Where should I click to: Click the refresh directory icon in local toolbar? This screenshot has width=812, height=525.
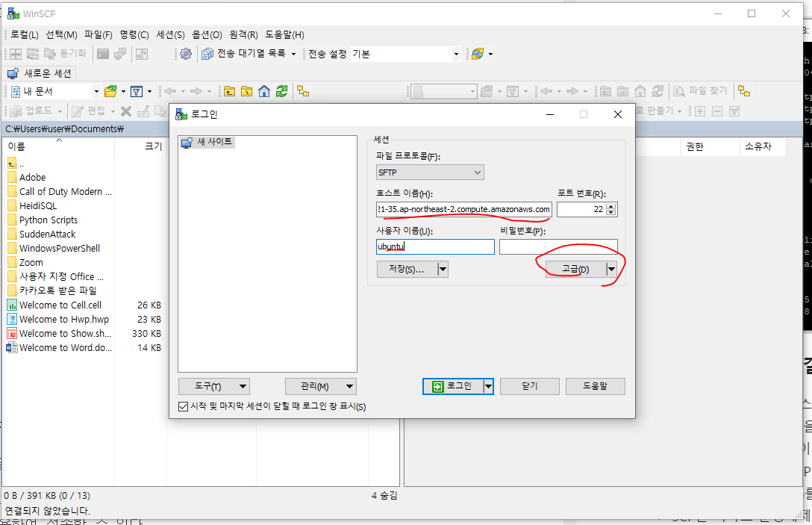pyautogui.click(x=281, y=92)
